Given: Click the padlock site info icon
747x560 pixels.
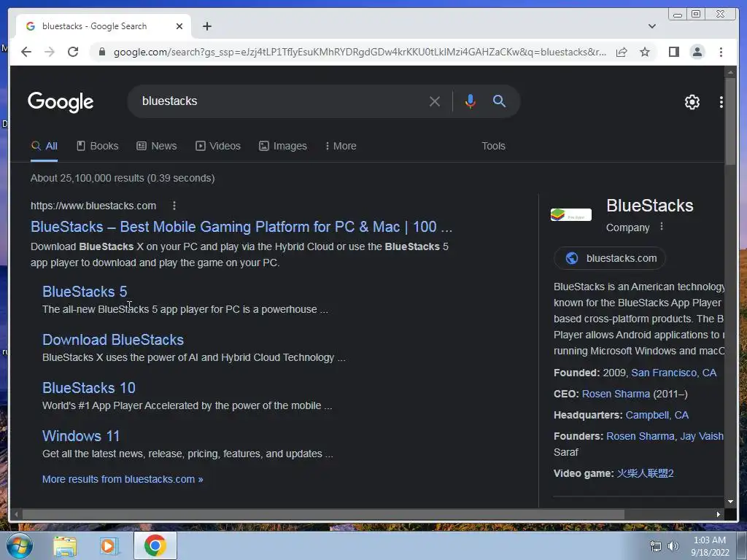Looking at the screenshot, I should [101, 52].
